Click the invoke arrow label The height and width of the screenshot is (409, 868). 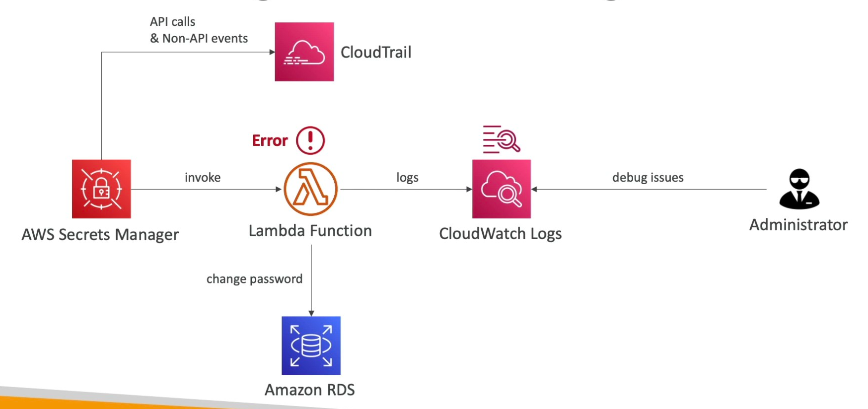tap(203, 177)
